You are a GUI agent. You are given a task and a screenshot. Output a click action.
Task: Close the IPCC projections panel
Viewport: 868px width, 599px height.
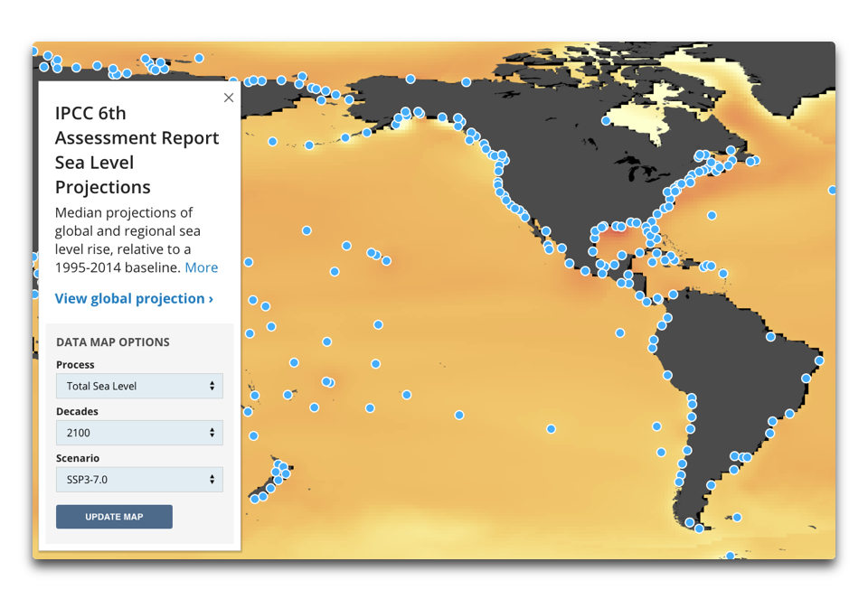pos(228,98)
